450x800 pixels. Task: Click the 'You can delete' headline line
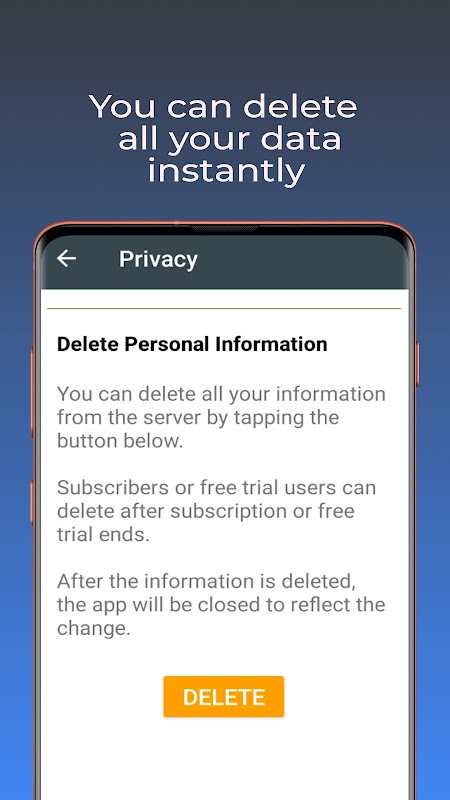pyautogui.click(x=223, y=107)
